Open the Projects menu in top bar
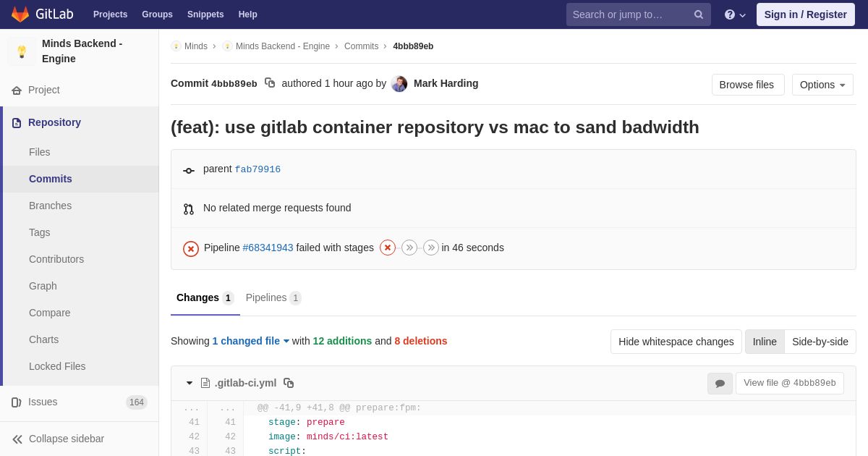 tap(110, 14)
